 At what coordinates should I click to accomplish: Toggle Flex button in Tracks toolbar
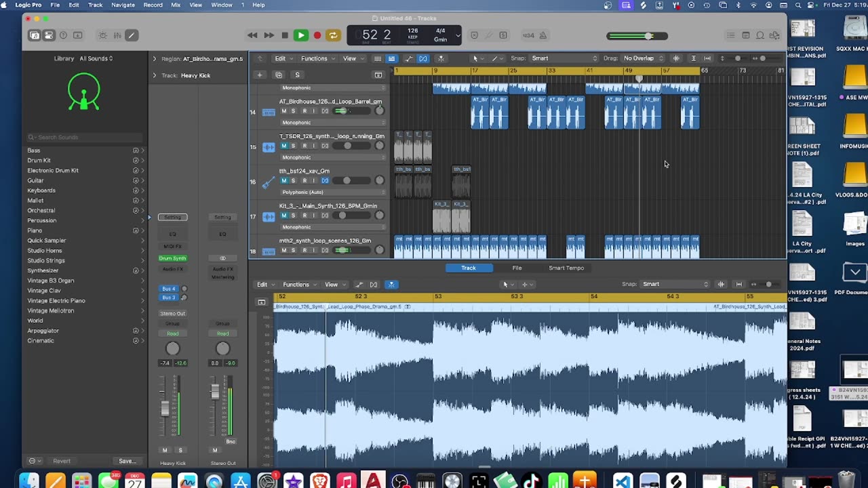423,58
